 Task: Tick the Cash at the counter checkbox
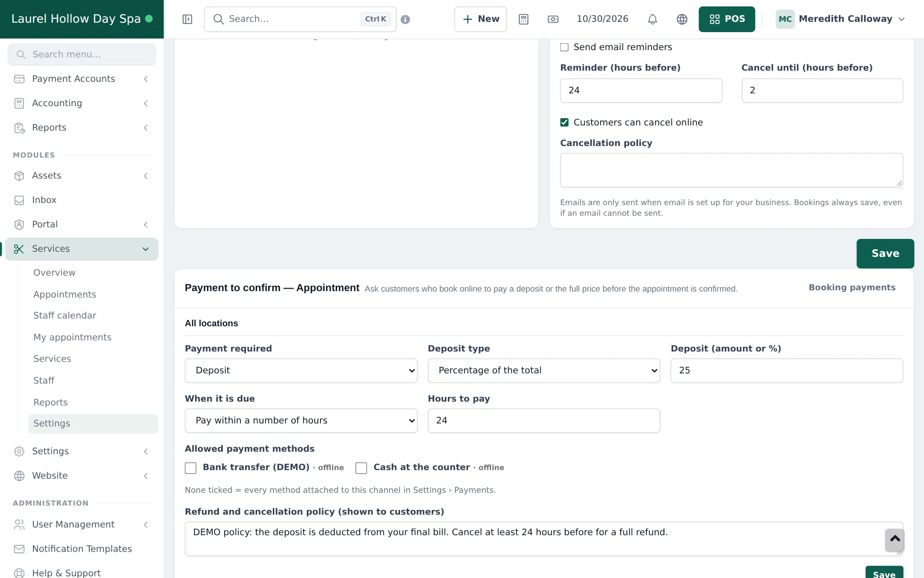(361, 468)
